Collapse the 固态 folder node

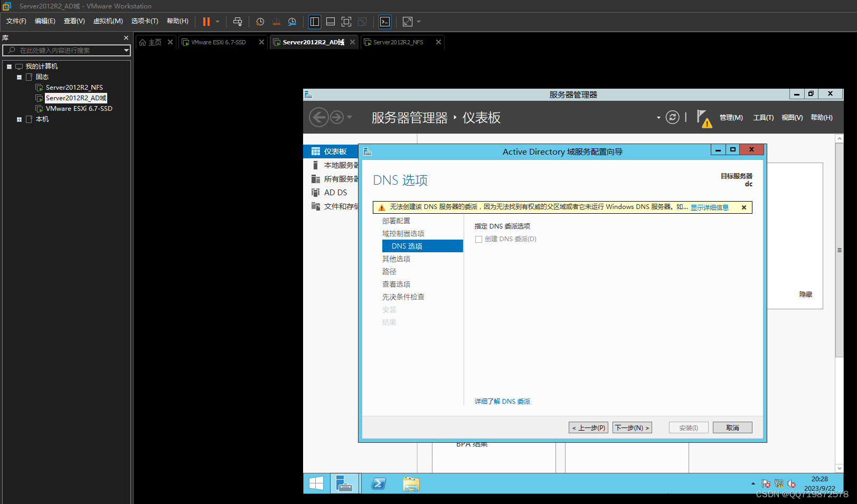click(19, 77)
